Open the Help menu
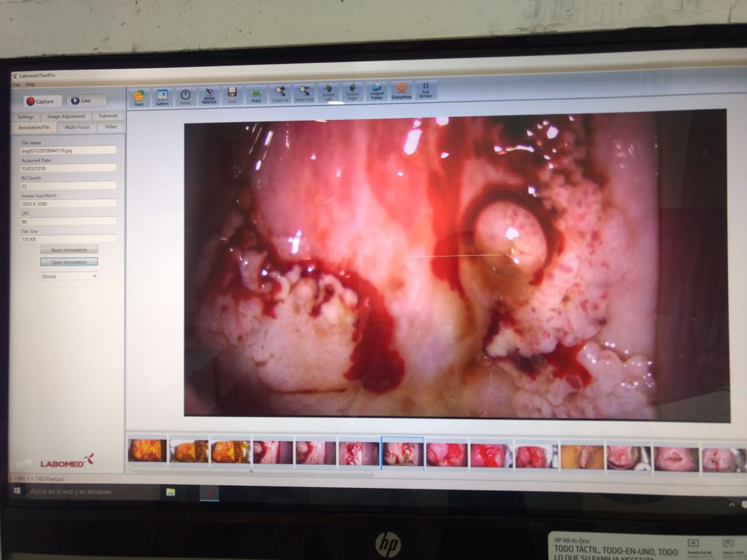This screenshot has height=560, width=747. click(30, 85)
